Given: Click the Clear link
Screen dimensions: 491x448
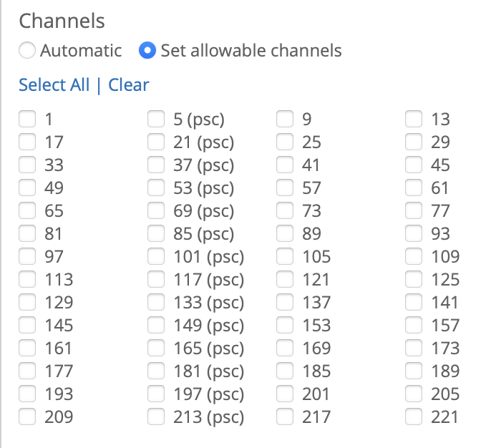Looking at the screenshot, I should pos(129,85).
